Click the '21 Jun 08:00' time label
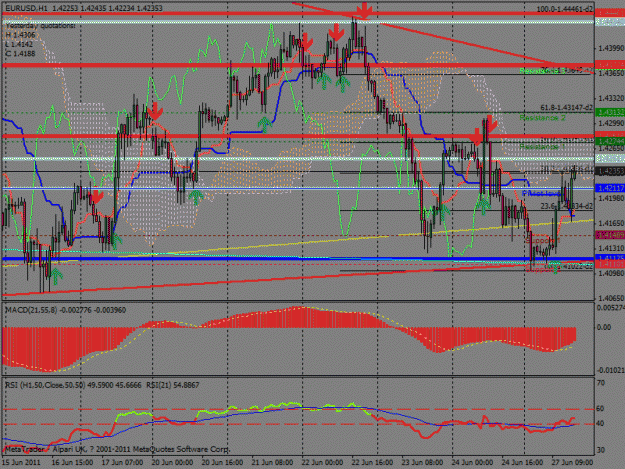Viewport: 625px width, 469px height. click(x=272, y=462)
